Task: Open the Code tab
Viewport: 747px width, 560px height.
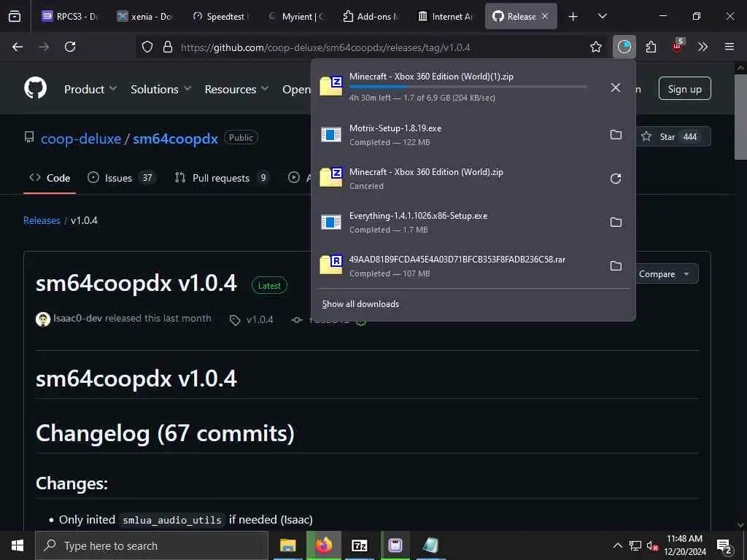Action: 50,178
